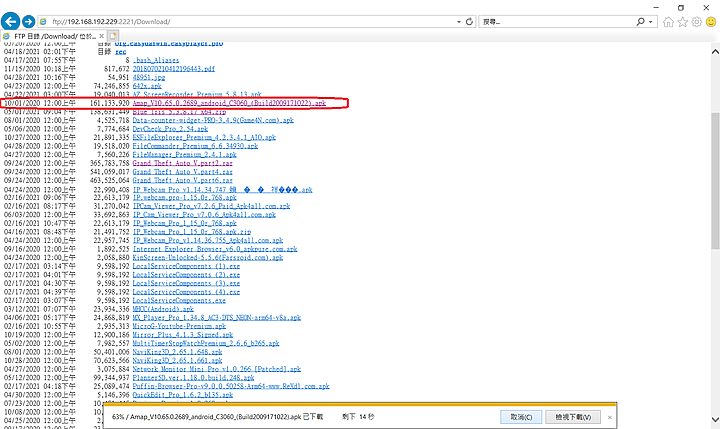Image resolution: width=720 pixels, height=429 pixels.
Task: Select the FTP /Download/ tab
Action: (x=54, y=36)
